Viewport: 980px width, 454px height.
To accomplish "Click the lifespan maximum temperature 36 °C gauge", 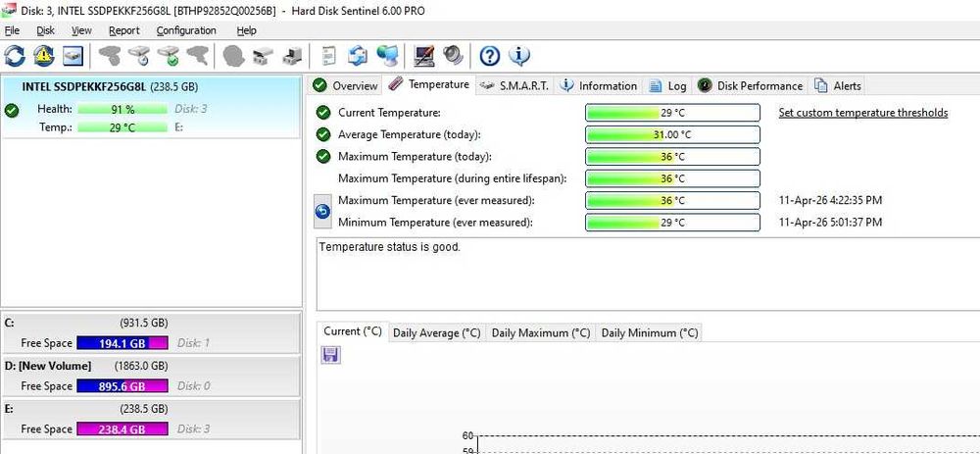I will pos(672,178).
